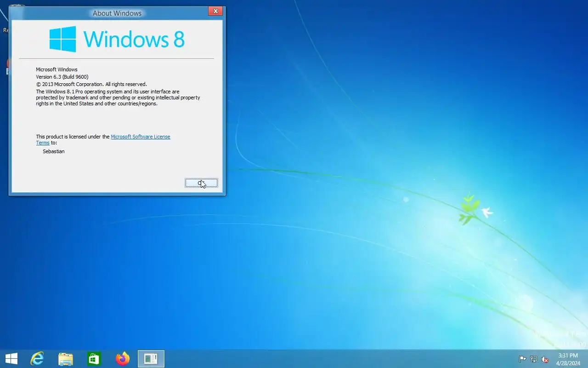Image resolution: width=588 pixels, height=368 pixels.
Task: Launch Firefox from the taskbar
Action: click(123, 359)
